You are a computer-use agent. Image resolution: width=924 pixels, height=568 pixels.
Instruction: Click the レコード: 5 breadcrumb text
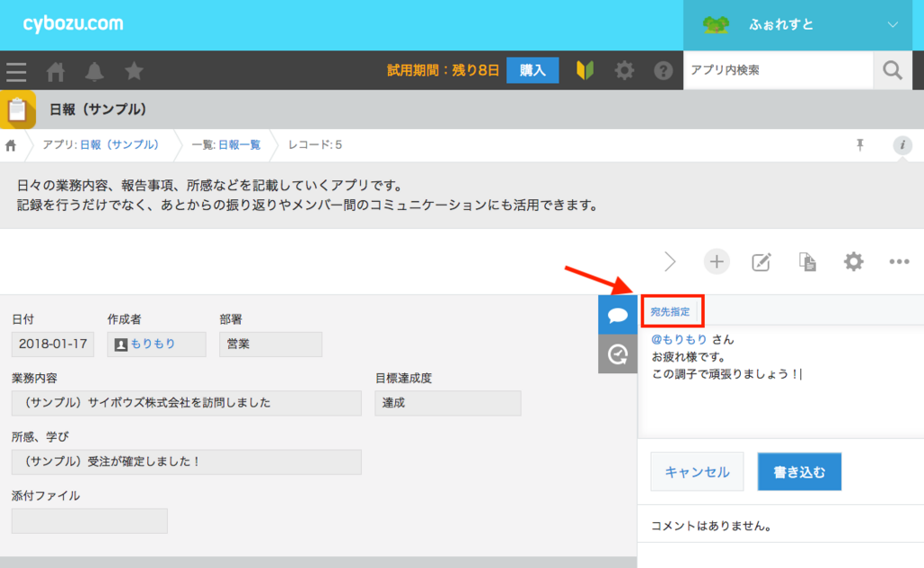click(315, 145)
